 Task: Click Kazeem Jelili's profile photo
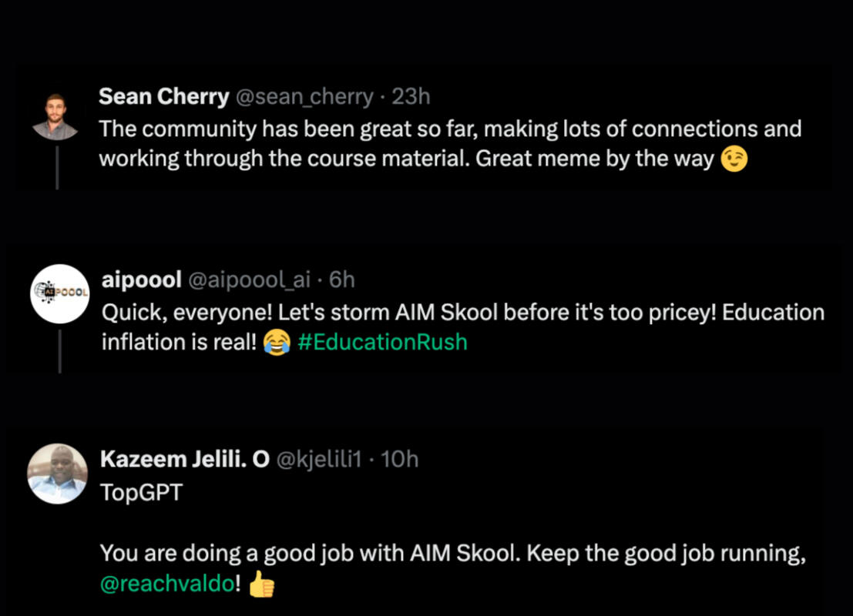click(x=57, y=474)
